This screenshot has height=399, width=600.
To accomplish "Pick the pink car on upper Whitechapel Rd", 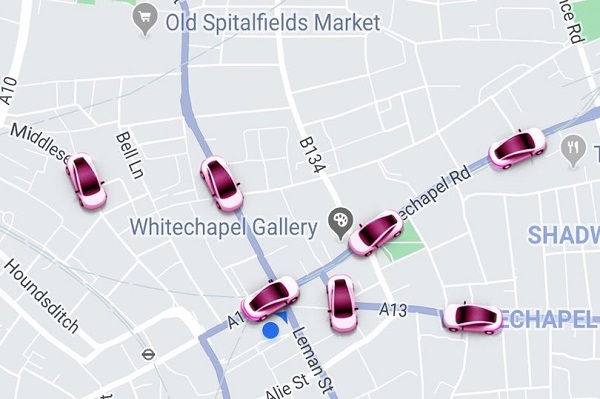I will tap(517, 148).
